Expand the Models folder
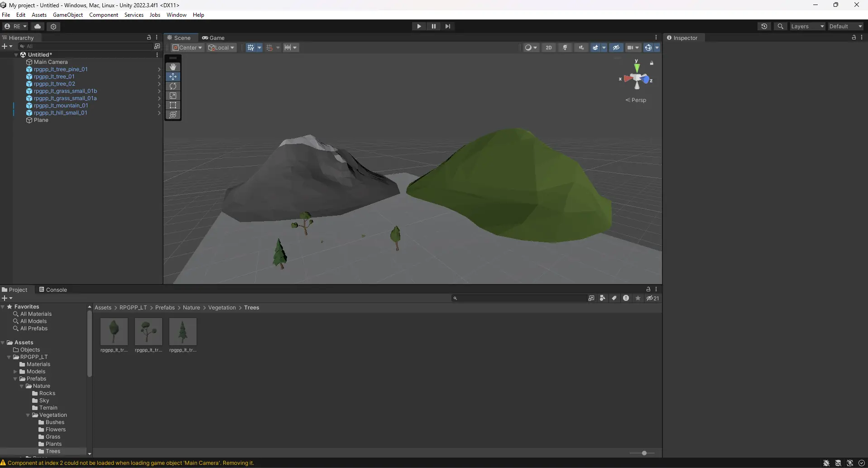 [15, 372]
